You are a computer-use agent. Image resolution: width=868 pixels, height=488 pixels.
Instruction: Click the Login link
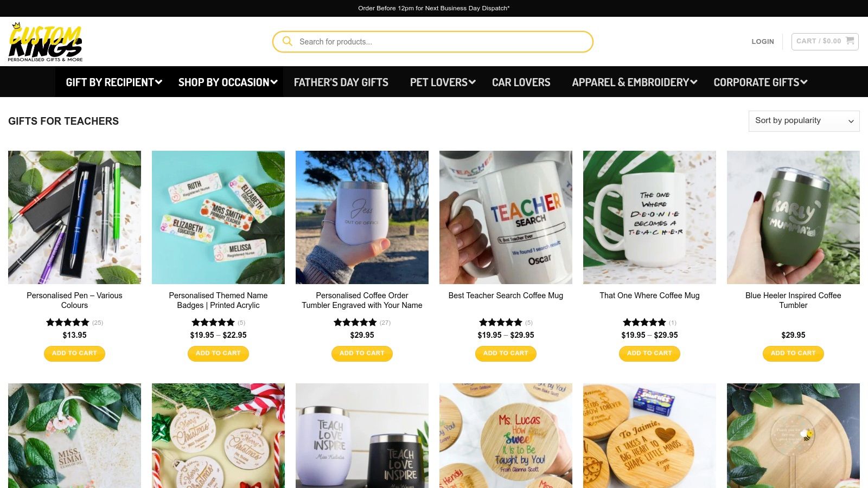763,41
